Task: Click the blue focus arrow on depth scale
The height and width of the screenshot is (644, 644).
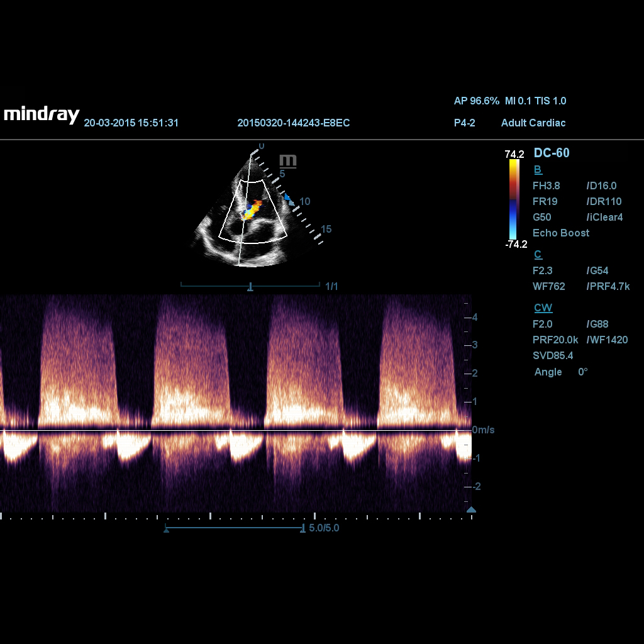Action: [x=287, y=198]
